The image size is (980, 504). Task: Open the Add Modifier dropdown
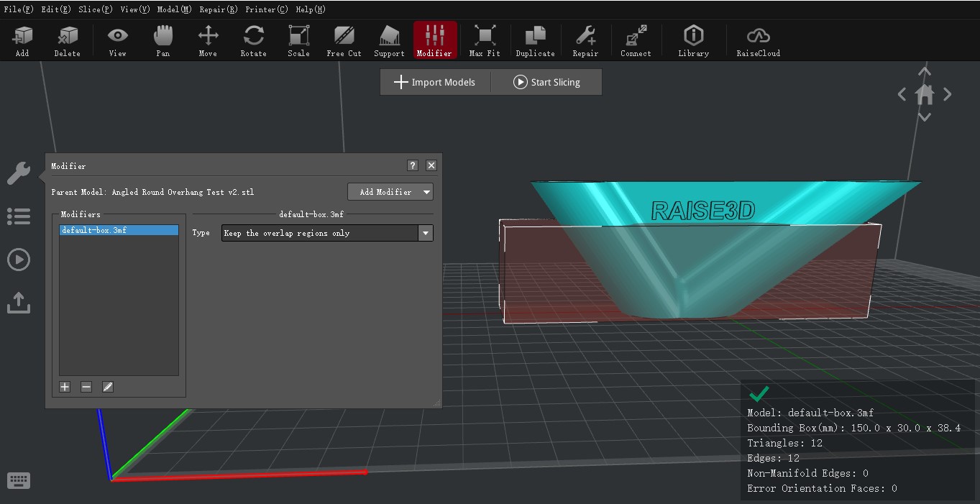point(390,191)
